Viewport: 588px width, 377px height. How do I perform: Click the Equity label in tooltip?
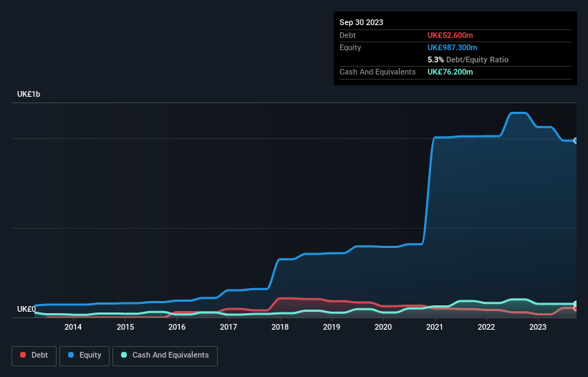click(350, 47)
